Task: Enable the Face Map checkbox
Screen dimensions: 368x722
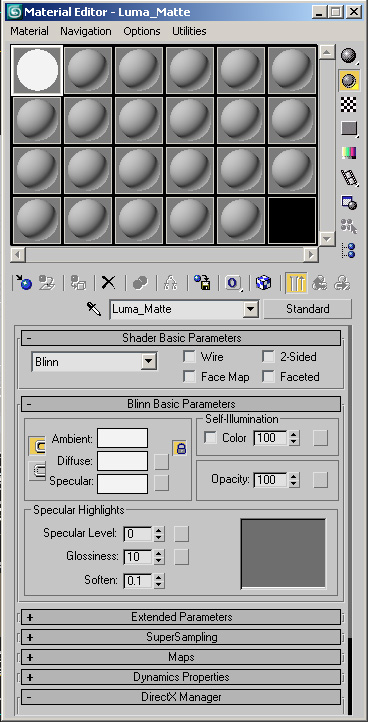Action: [x=189, y=377]
